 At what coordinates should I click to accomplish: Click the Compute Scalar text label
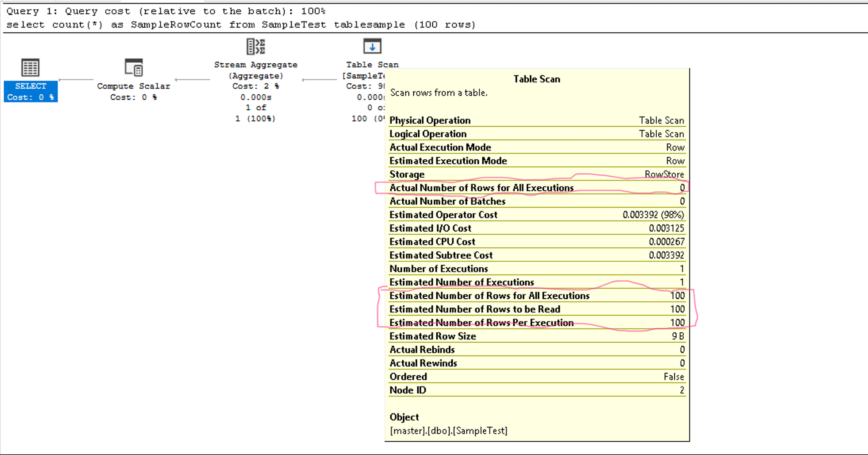coord(133,86)
